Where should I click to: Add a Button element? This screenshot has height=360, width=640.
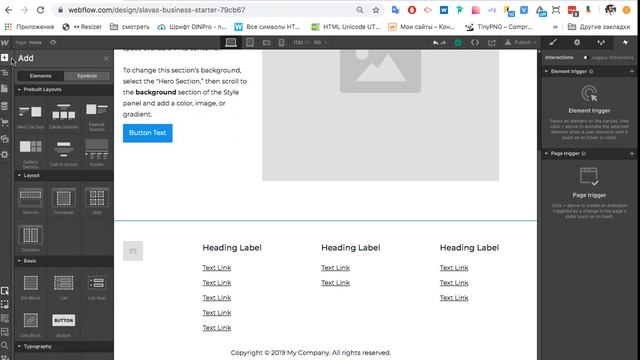[x=64, y=324]
